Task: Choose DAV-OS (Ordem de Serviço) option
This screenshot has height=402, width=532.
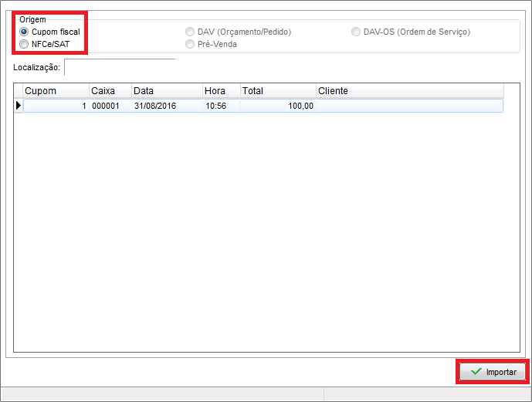Action: point(356,32)
